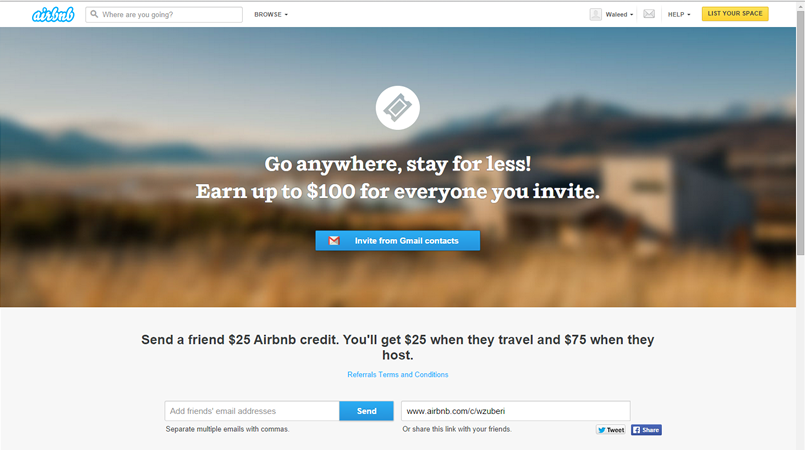The width and height of the screenshot is (805, 450).
Task: Click the search magnifier icon
Action: point(94,14)
